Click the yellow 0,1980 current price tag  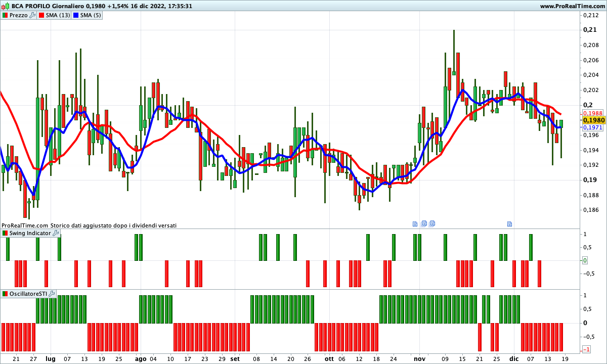[594, 120]
